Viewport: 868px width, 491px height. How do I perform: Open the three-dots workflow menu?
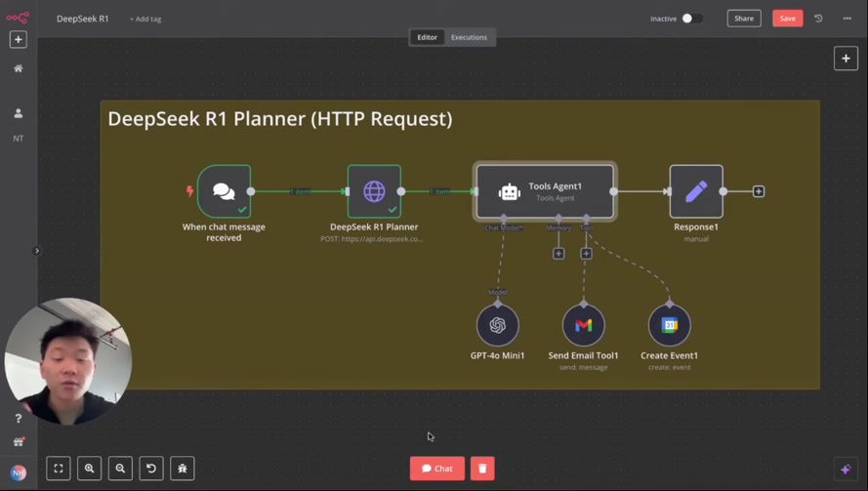847,19
